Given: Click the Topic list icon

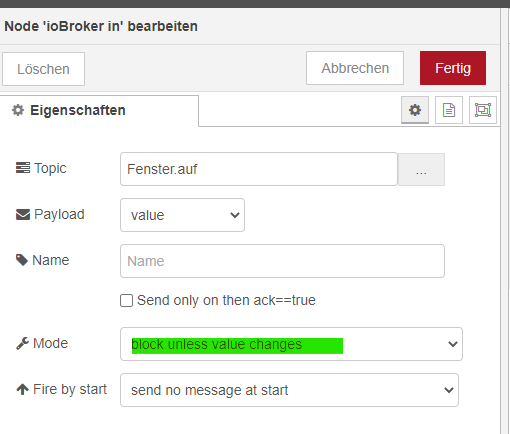Looking at the screenshot, I should pyautogui.click(x=23, y=168).
